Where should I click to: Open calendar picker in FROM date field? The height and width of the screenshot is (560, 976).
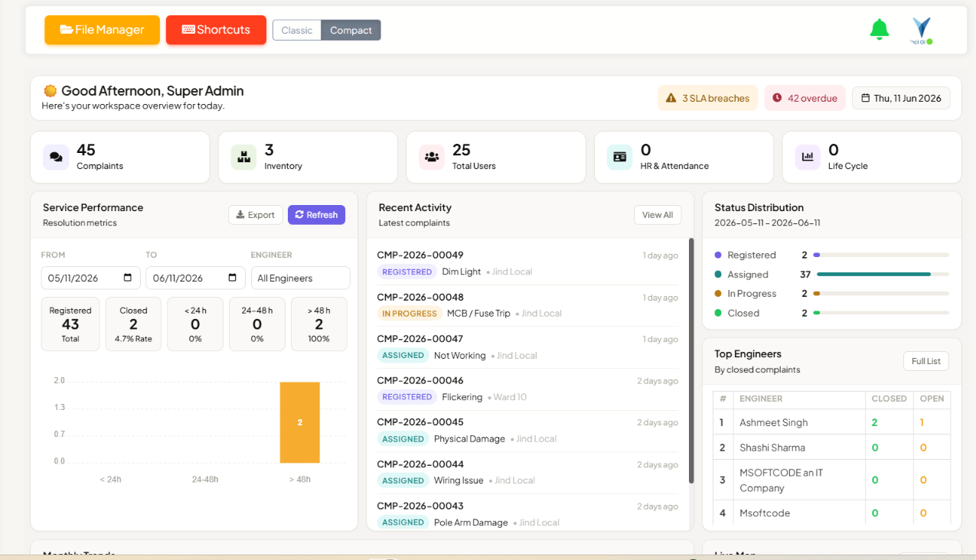128,278
